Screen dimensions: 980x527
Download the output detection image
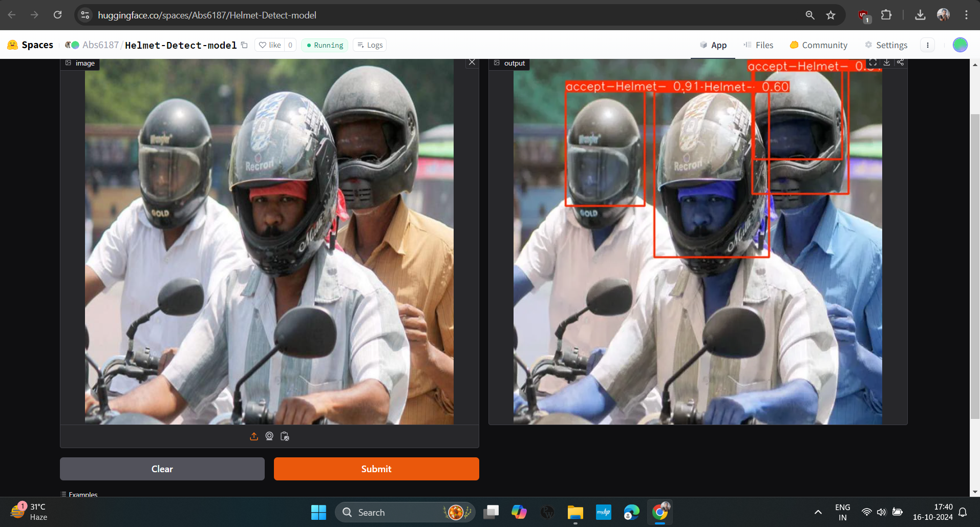click(887, 62)
